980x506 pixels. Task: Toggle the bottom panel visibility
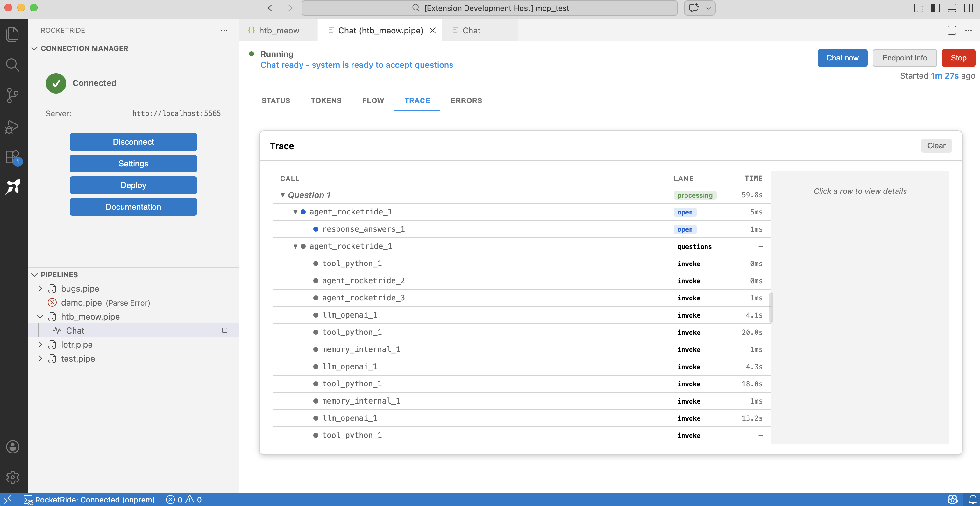(x=952, y=8)
